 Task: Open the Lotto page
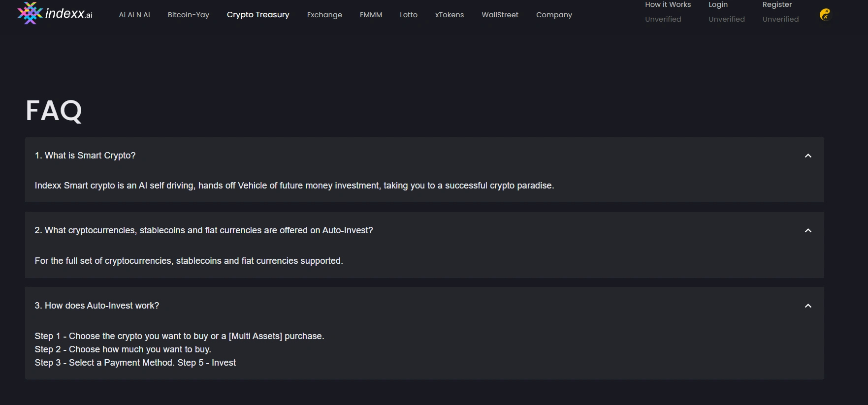coord(409,15)
